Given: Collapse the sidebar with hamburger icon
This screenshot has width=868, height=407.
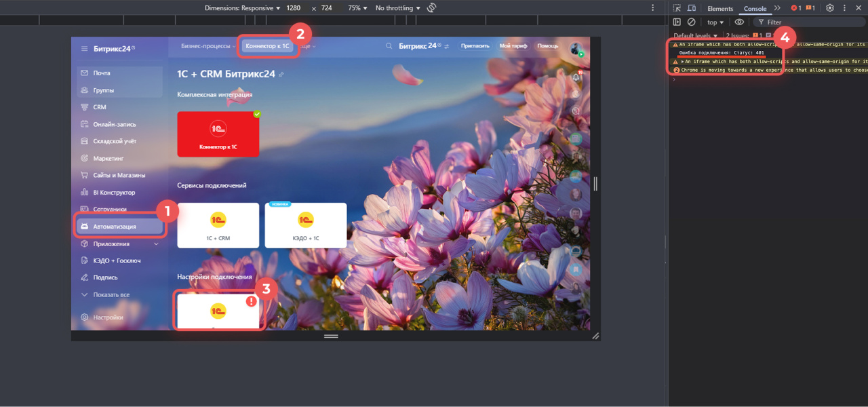Looking at the screenshot, I should point(84,48).
